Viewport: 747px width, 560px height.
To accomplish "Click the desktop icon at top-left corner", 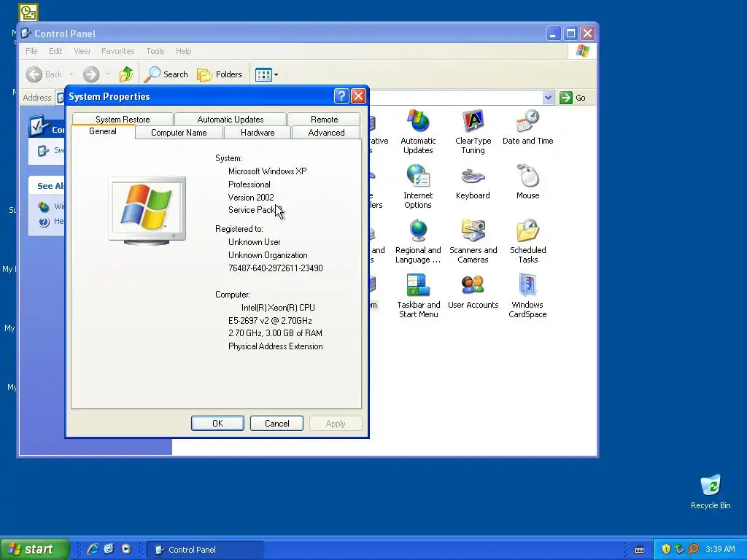I will click(28, 12).
